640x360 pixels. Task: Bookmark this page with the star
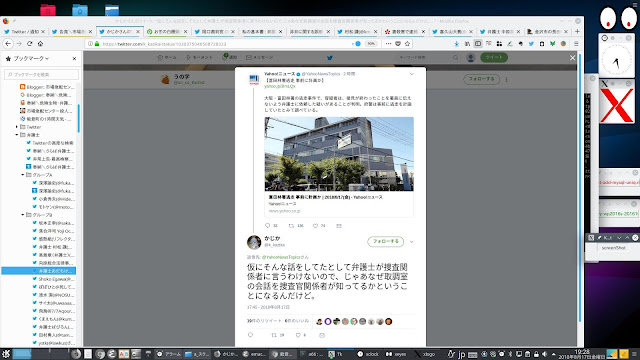(x=407, y=44)
